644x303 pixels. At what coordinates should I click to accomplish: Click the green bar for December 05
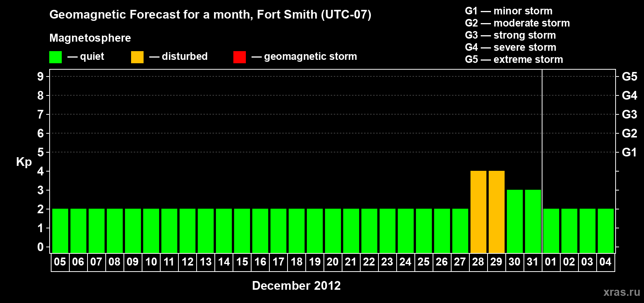(x=60, y=231)
